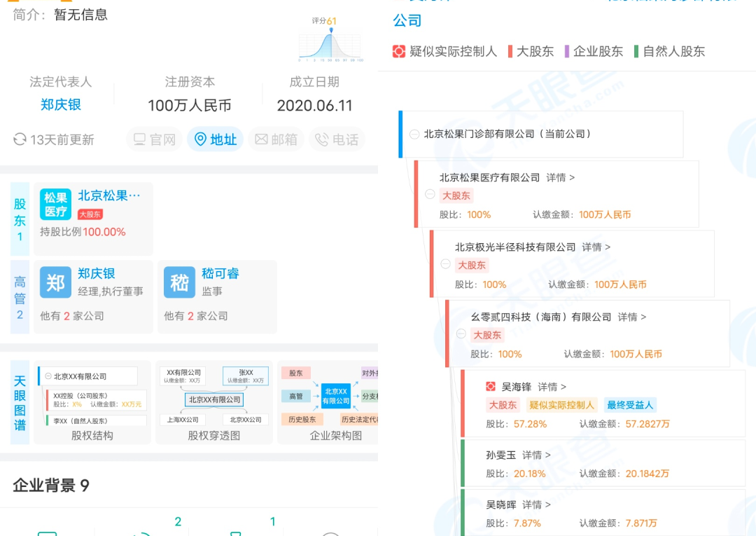Click the 松果医疗 shareholder logo icon
Screen dimensions: 756x536
(x=56, y=205)
